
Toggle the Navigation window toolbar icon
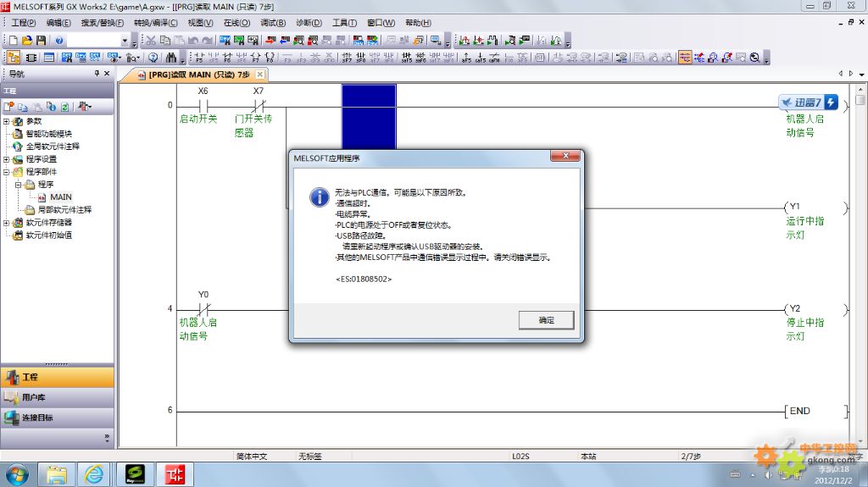(14, 58)
